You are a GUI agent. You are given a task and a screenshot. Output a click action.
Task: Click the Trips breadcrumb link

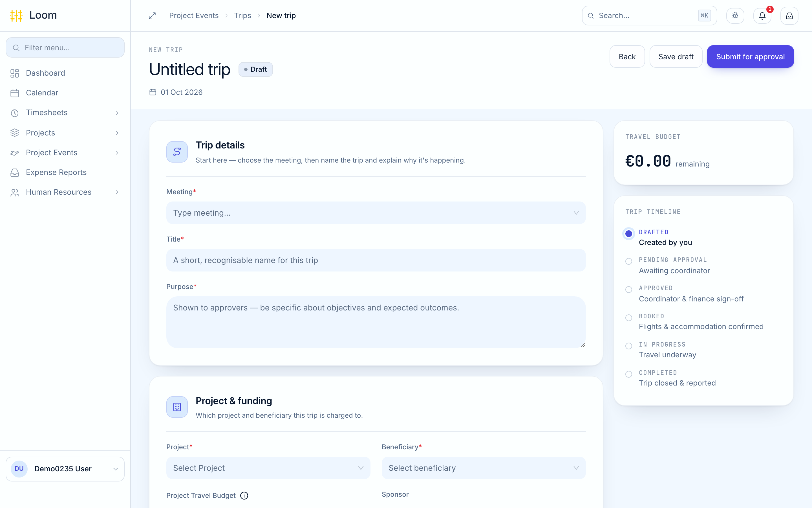tap(242, 16)
